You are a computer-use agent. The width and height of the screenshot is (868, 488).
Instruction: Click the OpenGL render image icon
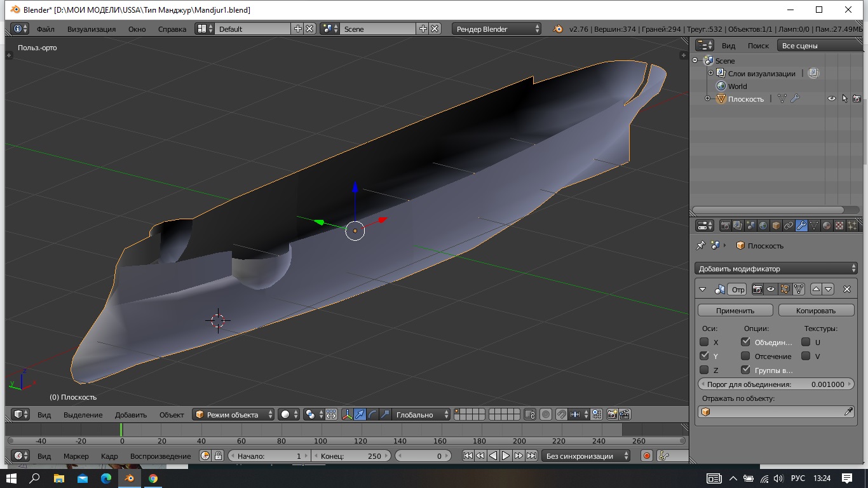(x=612, y=414)
